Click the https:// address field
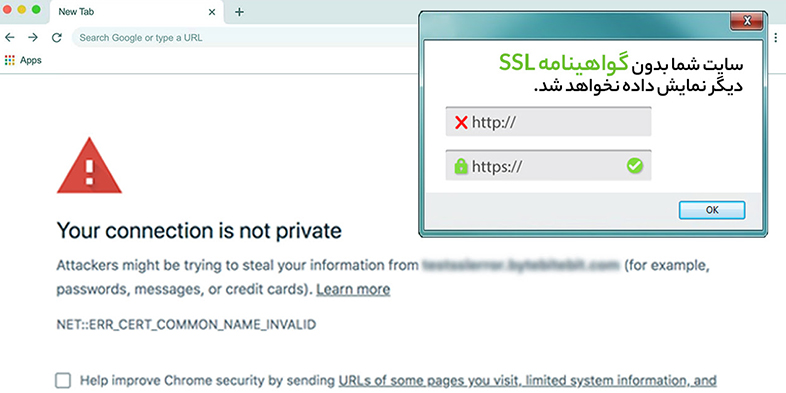Image resolution: width=786 pixels, height=393 pixels. pos(548,165)
